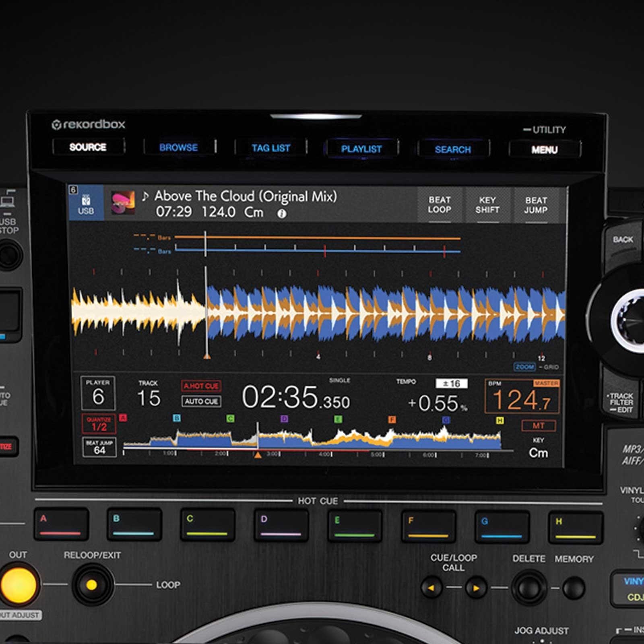
Task: Tap the KEY Cm readout at bottom right
Action: click(x=539, y=448)
